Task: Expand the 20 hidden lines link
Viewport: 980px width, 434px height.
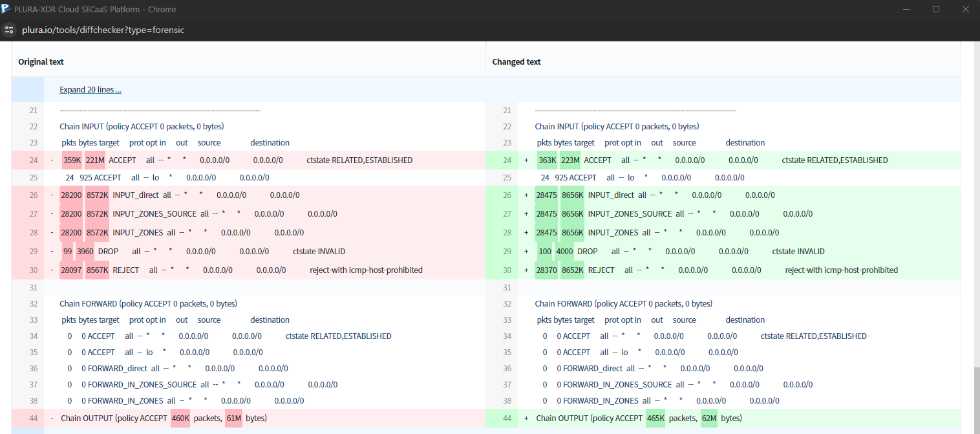Action: [91, 90]
